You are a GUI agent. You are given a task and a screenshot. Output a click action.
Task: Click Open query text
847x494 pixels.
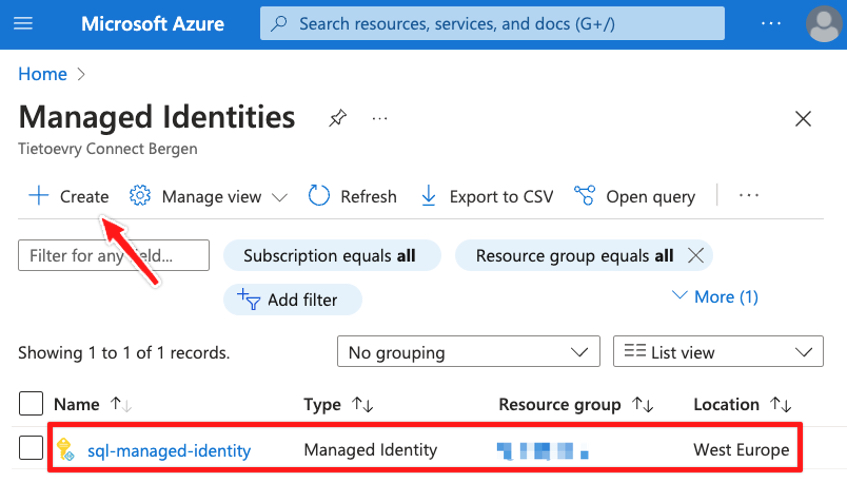pyautogui.click(x=650, y=197)
